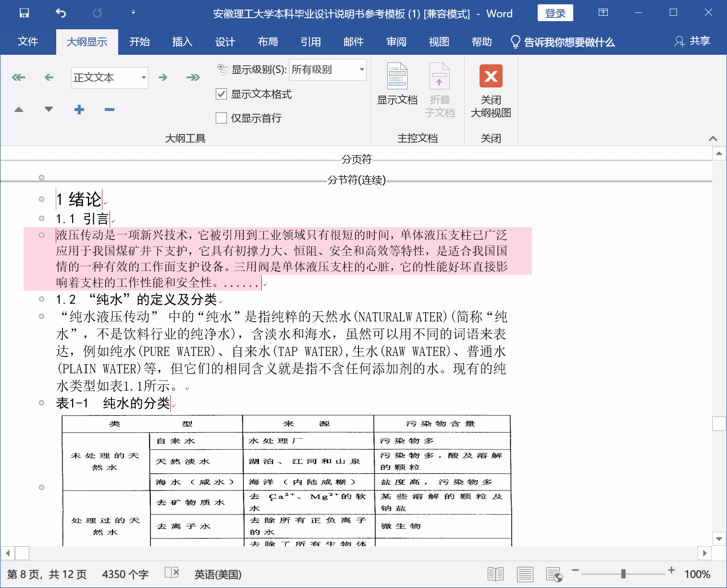Switch to Read Mode view in status bar
This screenshot has height=588, width=727.
pos(495,574)
